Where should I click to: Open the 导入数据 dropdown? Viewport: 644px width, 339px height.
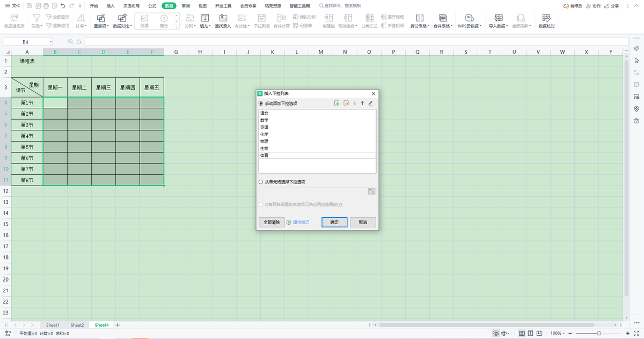(497, 26)
